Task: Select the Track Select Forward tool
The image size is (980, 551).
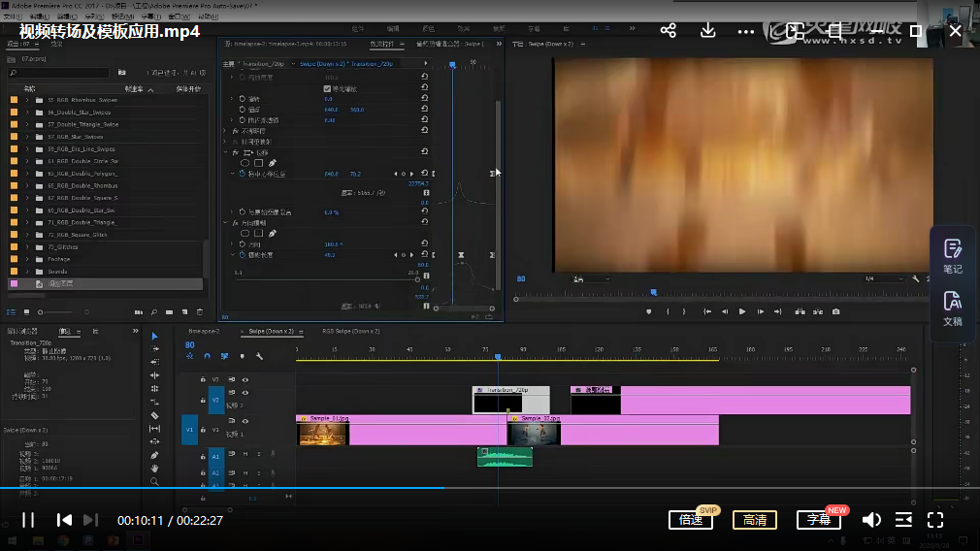Action: click(x=154, y=349)
